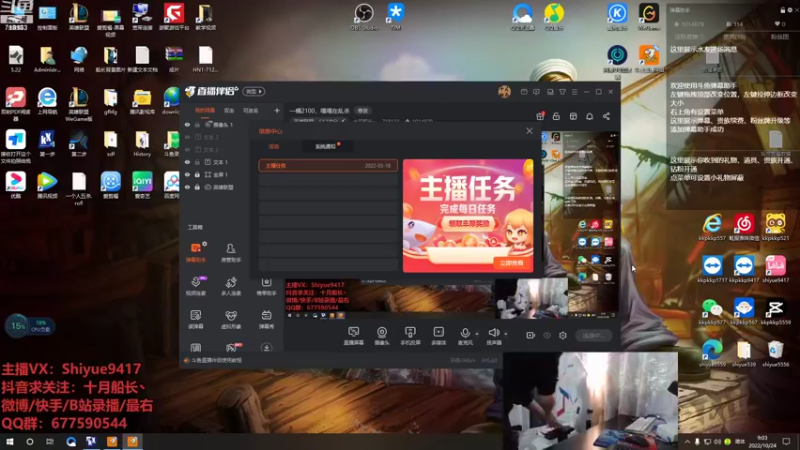The width and height of the screenshot is (800, 450).
Task: Open the gift box icon with red badge
Action: pyautogui.click(x=540, y=116)
